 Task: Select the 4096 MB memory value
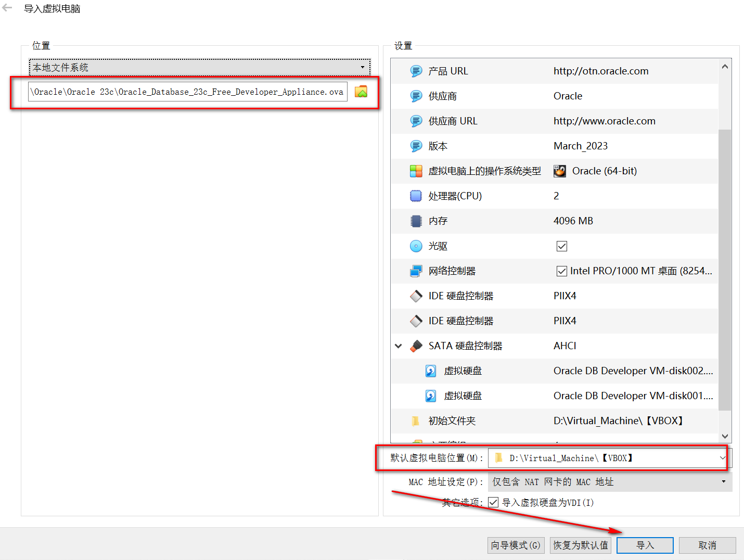tap(573, 221)
